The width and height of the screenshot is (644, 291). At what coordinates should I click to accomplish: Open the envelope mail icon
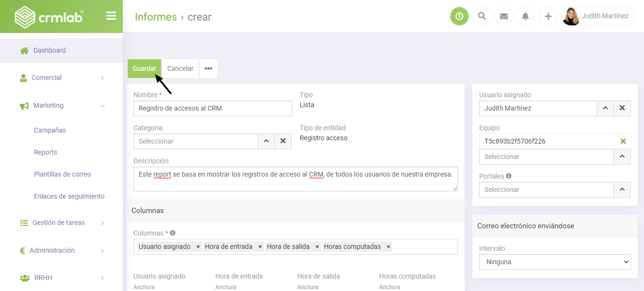(x=504, y=16)
